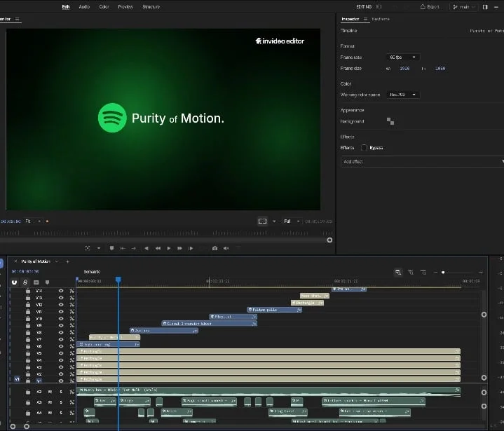The image size is (504, 431).
Task: Switch to the Color workspace tab
Action: (104, 7)
